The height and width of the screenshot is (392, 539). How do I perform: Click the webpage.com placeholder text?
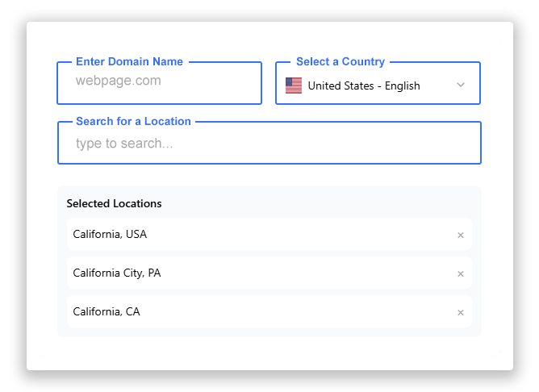click(119, 81)
